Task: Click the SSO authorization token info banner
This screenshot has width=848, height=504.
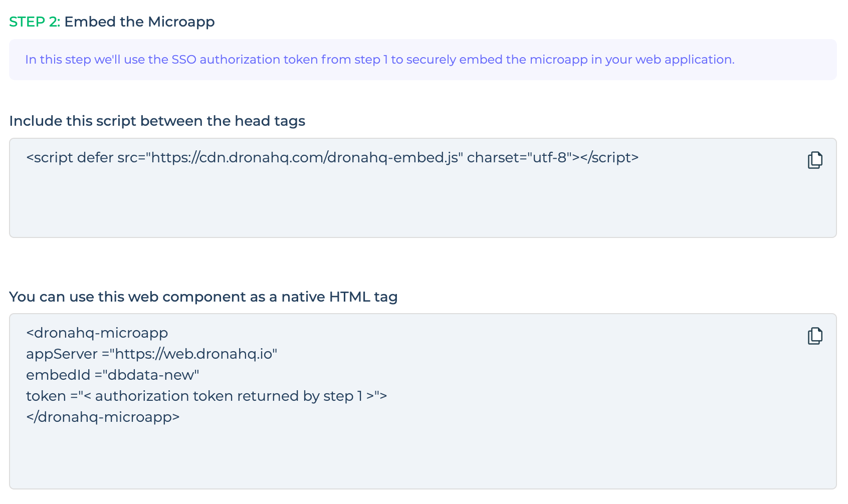Action: pyautogui.click(x=423, y=60)
